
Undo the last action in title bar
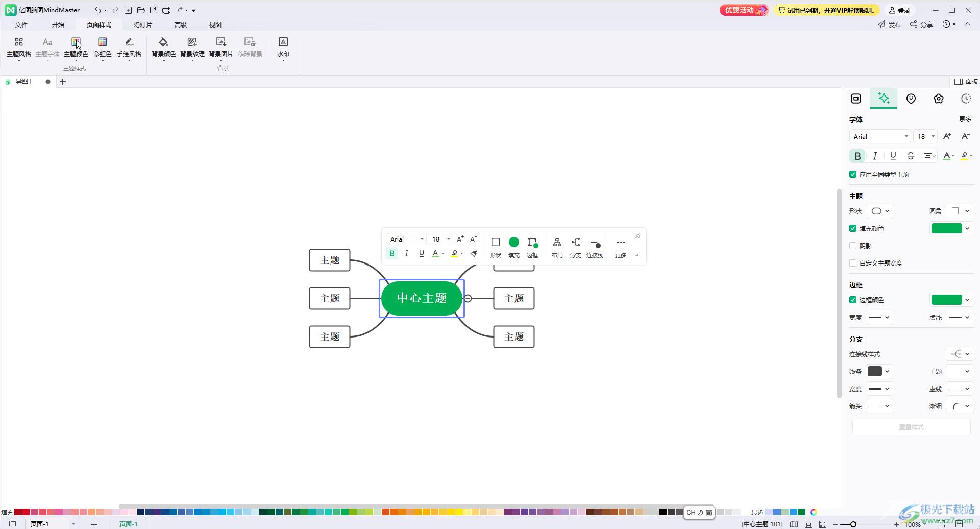(97, 10)
